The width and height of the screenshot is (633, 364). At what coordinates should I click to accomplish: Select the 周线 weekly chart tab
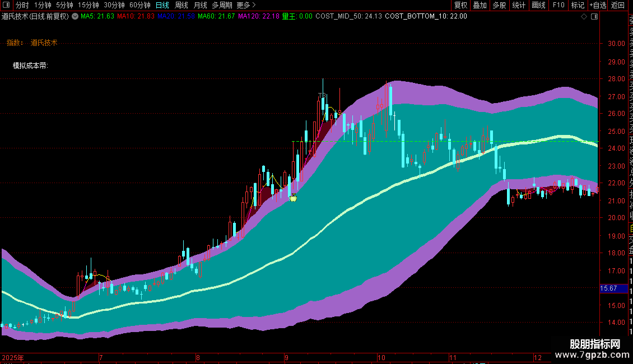(x=181, y=5)
